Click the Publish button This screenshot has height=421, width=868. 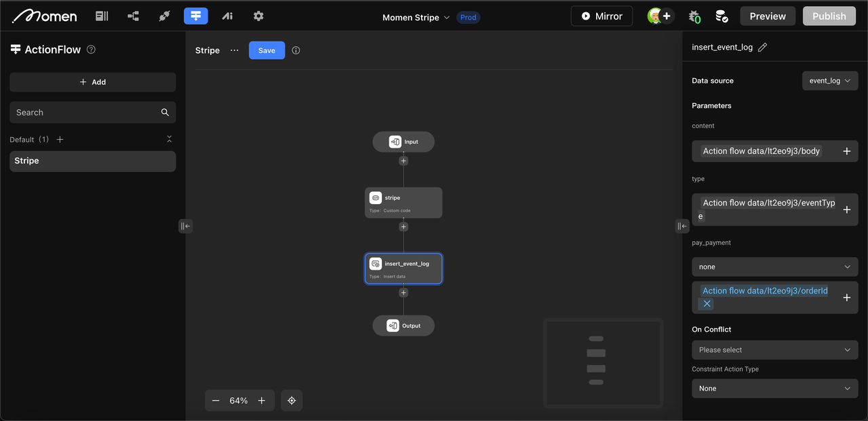click(x=829, y=16)
